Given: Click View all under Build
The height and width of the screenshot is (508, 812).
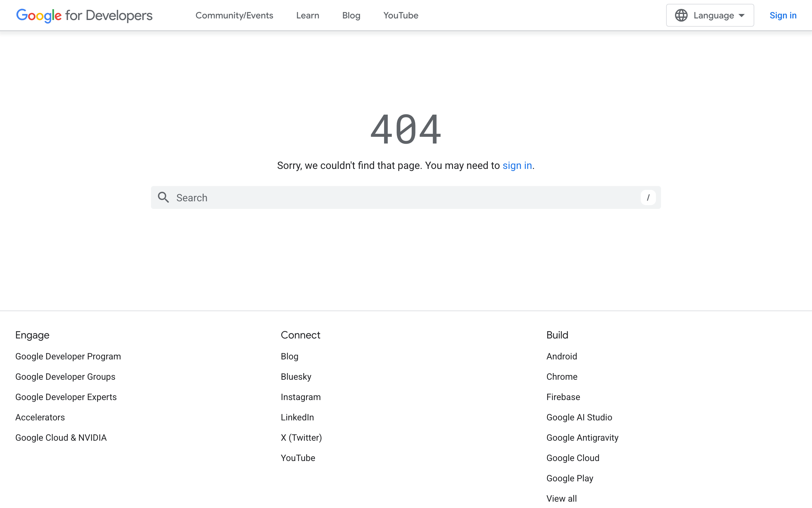Looking at the screenshot, I should 561,498.
